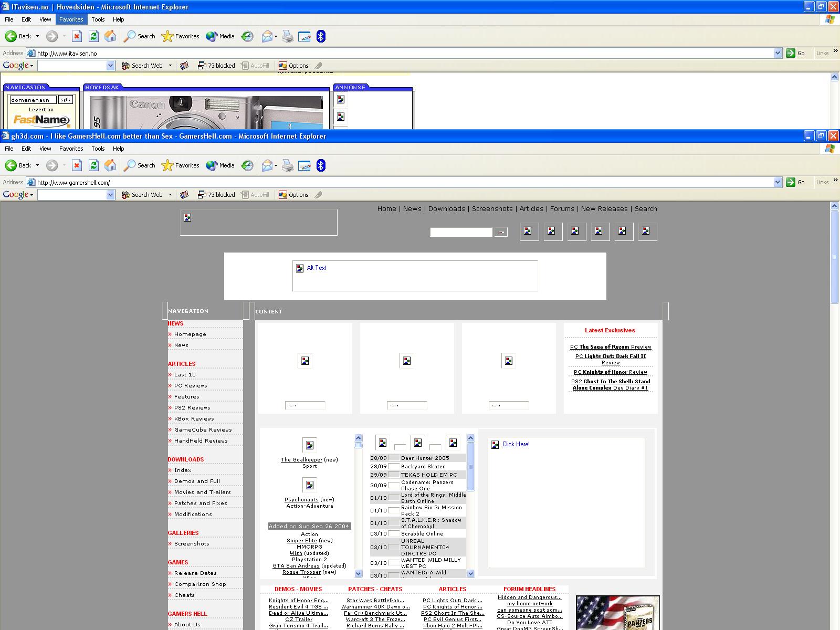Open Back history dropdown in GamersHell window
The height and width of the screenshot is (630, 840).
pyautogui.click(x=37, y=165)
